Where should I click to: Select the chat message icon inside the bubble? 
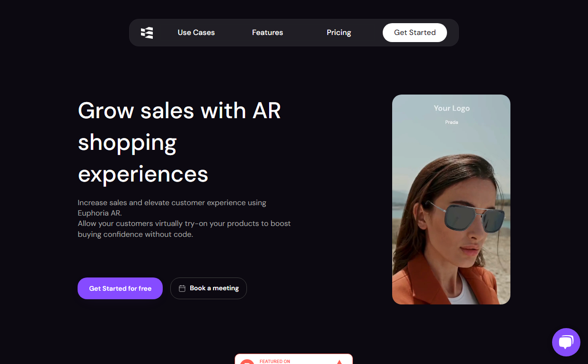[566, 342]
